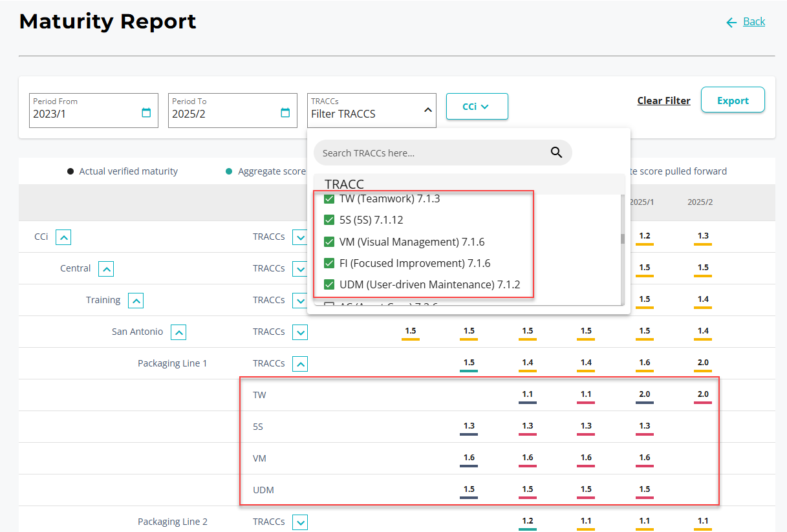The width and height of the screenshot is (787, 532).
Task: Click the 2025/2 column header
Action: click(700, 202)
